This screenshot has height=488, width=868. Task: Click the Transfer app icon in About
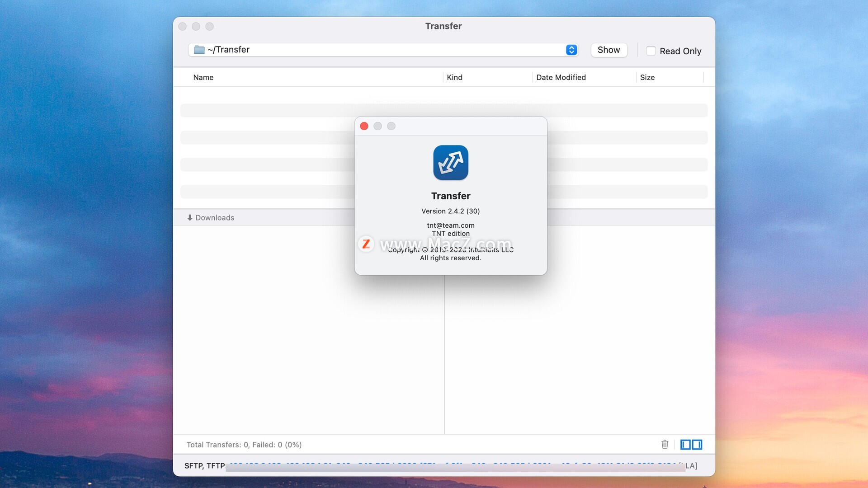point(451,163)
